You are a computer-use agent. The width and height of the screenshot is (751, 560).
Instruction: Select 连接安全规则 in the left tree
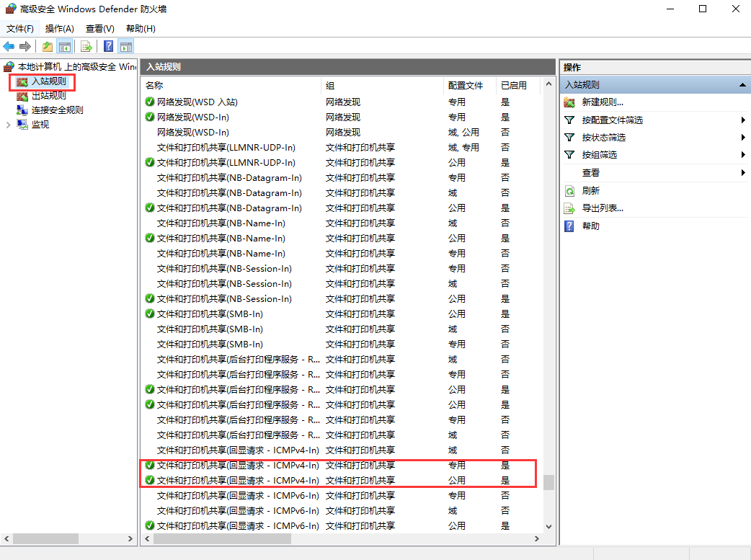click(57, 110)
